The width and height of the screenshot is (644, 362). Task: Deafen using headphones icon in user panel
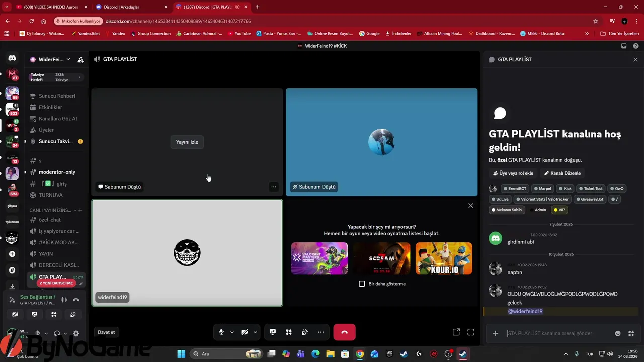[x=57, y=333]
